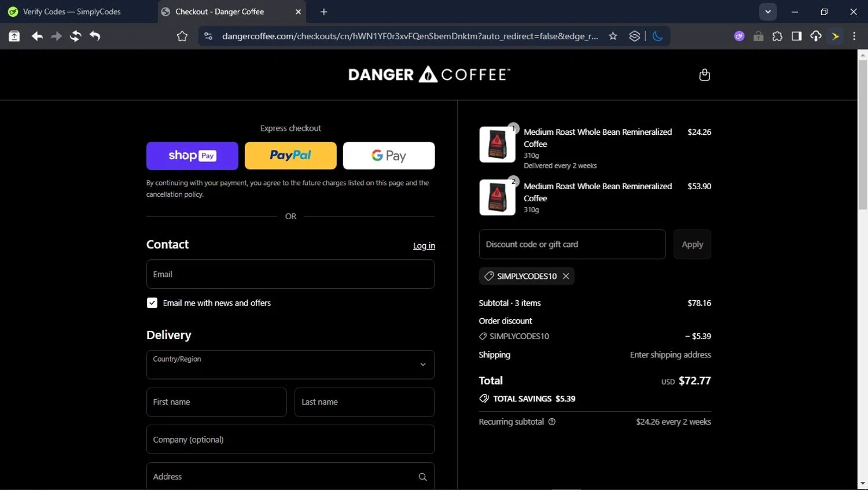Click the yellow arrow extension icon
This screenshot has height=490, width=868.
pyautogui.click(x=836, y=36)
